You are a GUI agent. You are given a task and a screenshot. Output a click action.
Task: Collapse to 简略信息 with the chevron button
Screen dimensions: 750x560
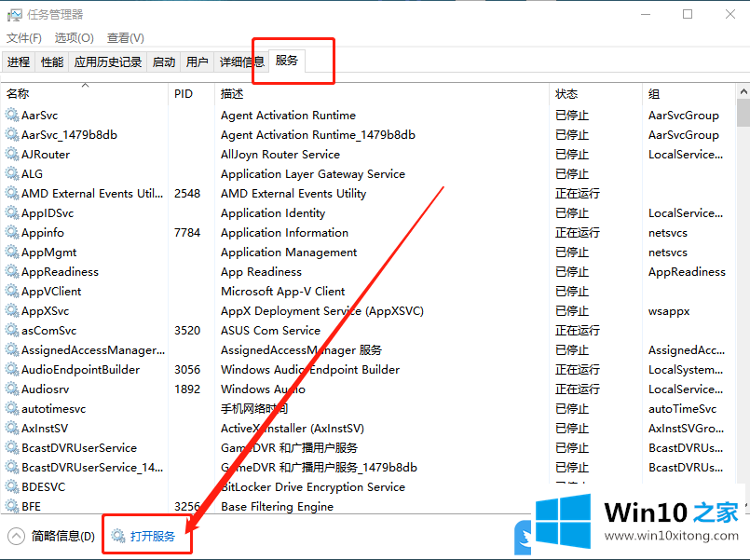pyautogui.click(x=16, y=537)
